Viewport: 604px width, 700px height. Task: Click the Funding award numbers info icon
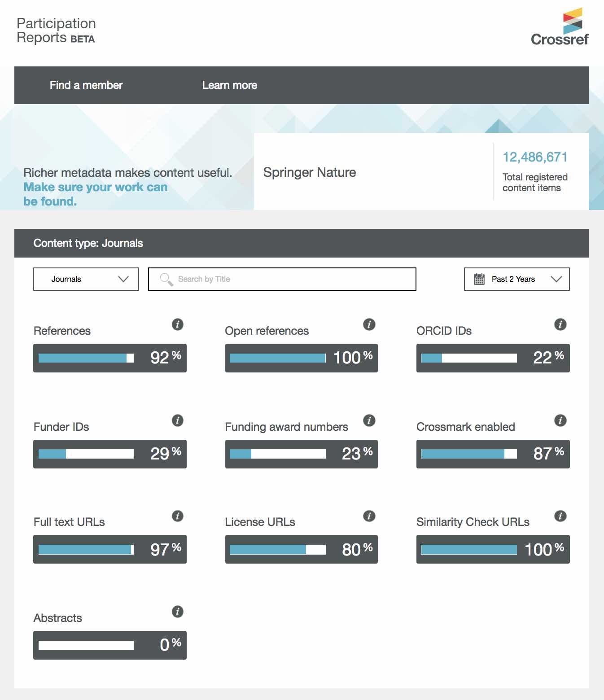click(x=369, y=421)
